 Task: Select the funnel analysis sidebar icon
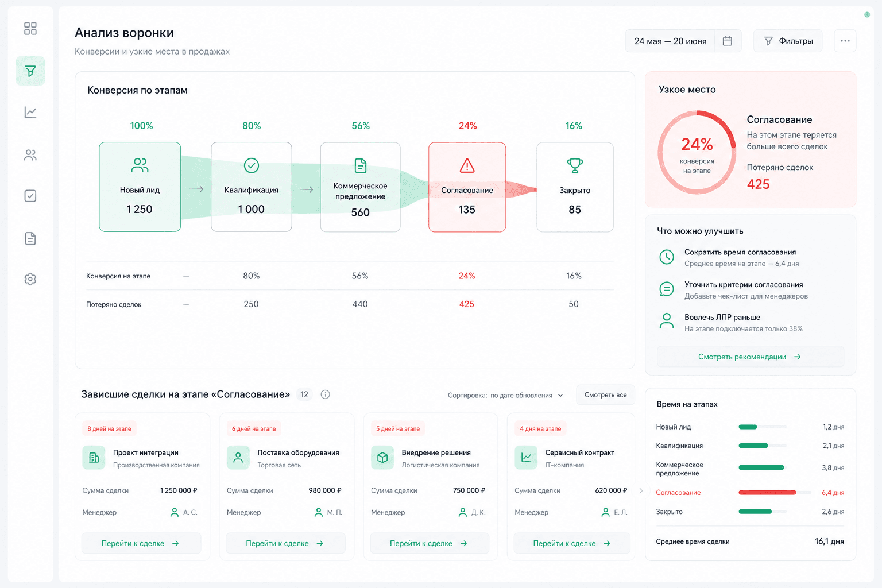pyautogui.click(x=30, y=71)
